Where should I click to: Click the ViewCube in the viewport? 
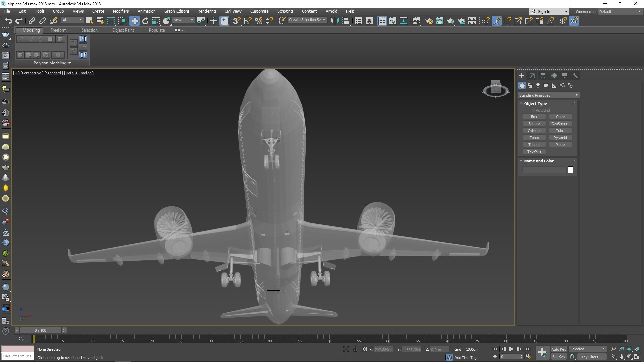click(496, 88)
